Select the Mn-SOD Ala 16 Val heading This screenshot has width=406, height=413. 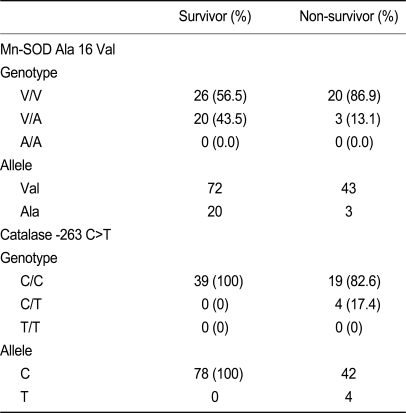58,49
